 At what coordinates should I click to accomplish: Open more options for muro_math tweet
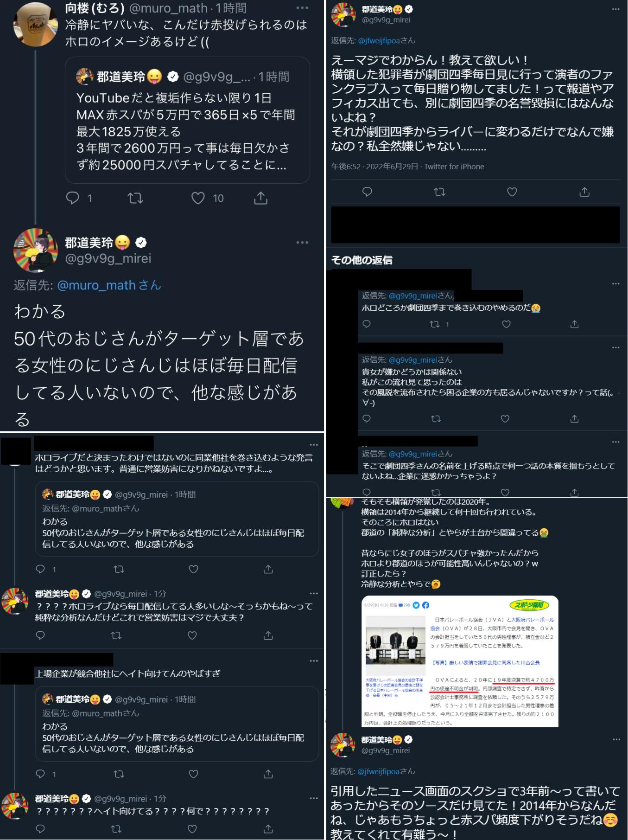click(x=302, y=8)
